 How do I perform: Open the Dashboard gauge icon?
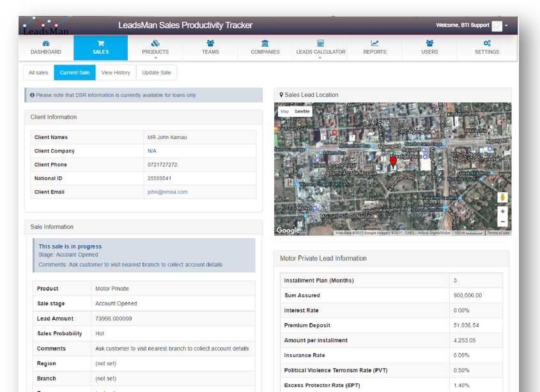46,43
